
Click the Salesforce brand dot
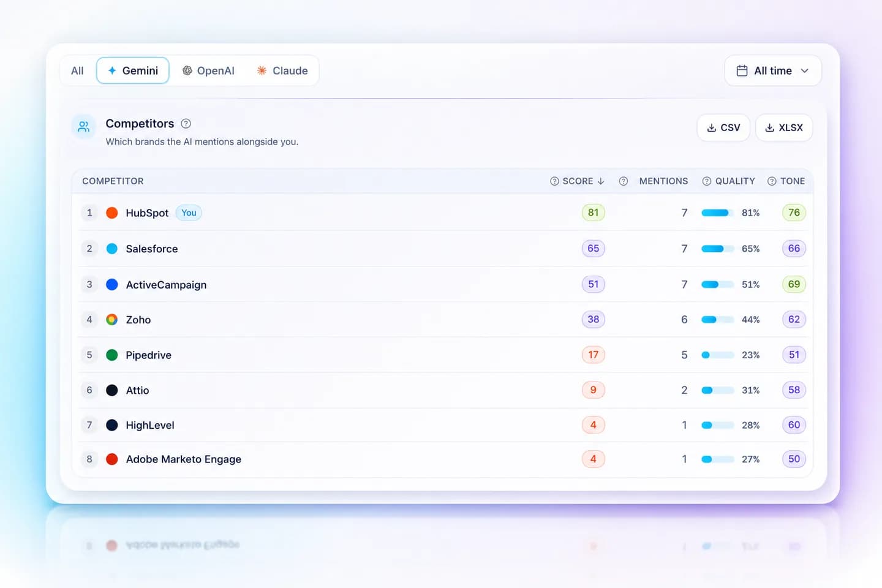click(x=112, y=249)
